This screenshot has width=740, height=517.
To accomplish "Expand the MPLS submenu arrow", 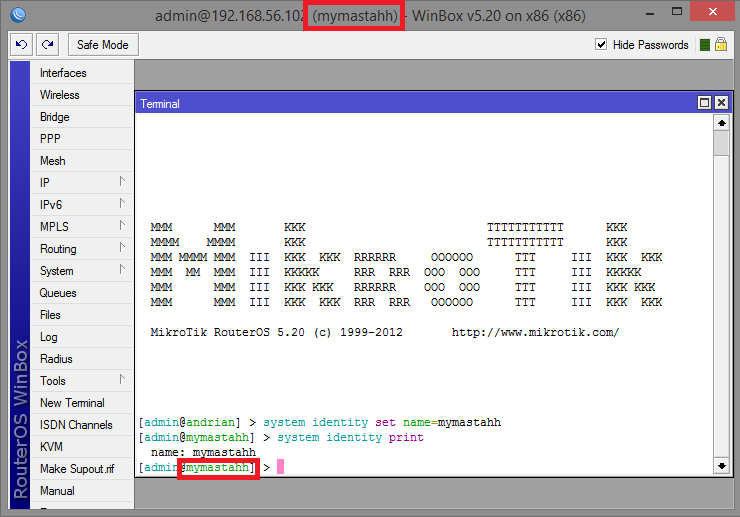I will (x=122, y=225).
